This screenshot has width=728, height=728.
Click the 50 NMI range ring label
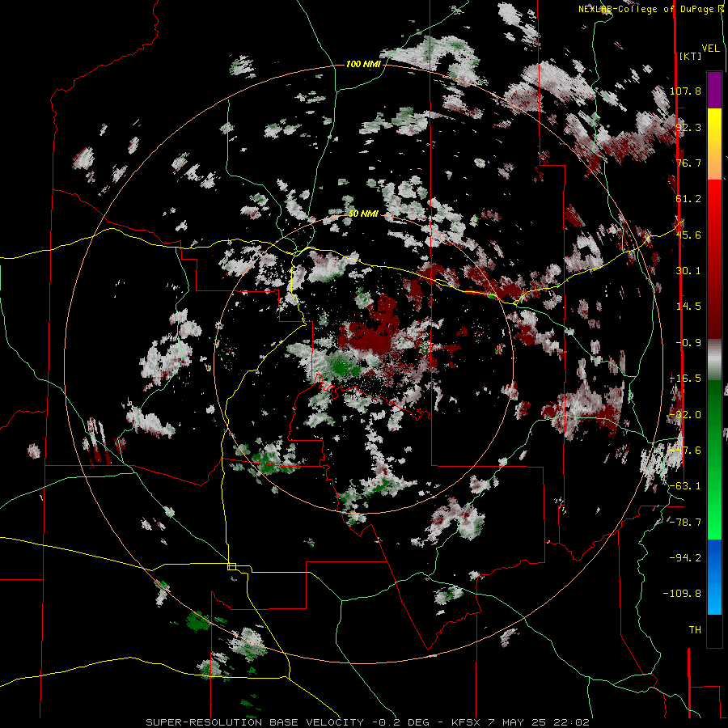tap(363, 214)
